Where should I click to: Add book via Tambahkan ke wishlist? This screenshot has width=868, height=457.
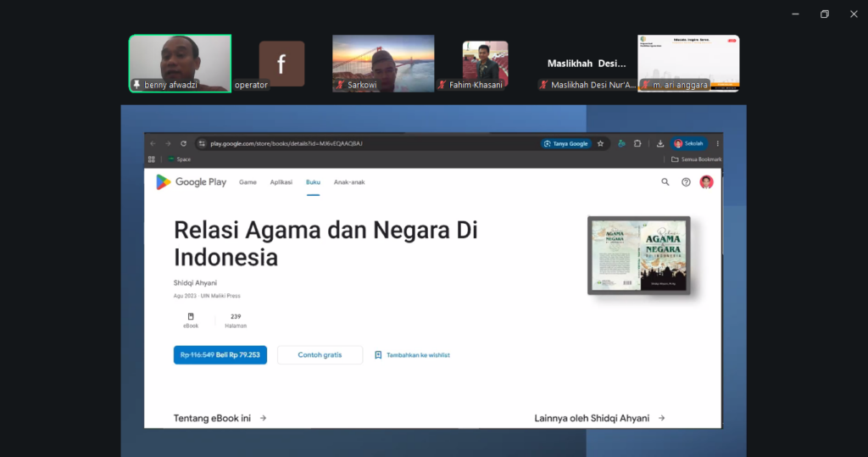coord(418,355)
